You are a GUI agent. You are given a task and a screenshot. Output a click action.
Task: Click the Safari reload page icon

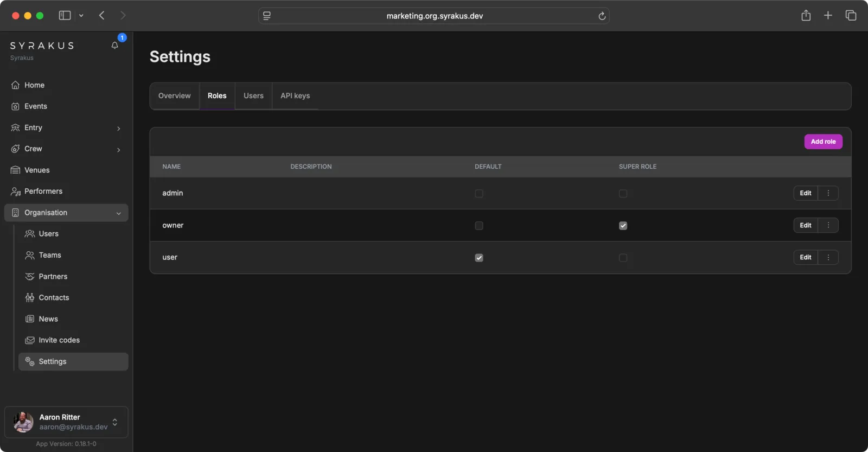[602, 16]
